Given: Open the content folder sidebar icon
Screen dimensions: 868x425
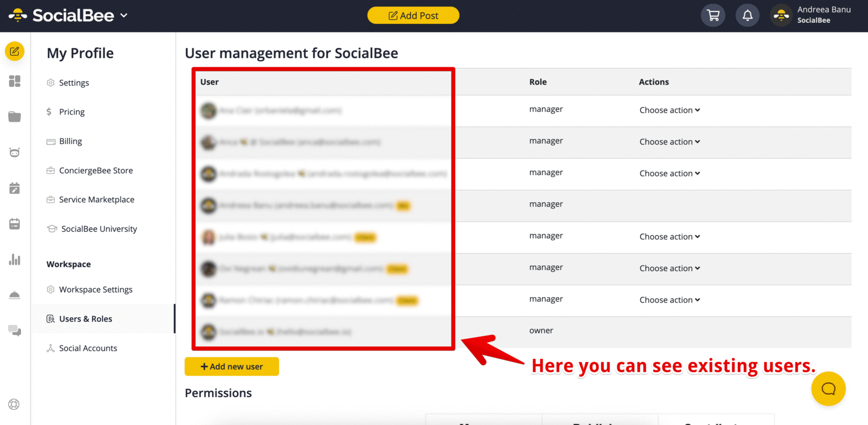Looking at the screenshot, I should [15, 117].
